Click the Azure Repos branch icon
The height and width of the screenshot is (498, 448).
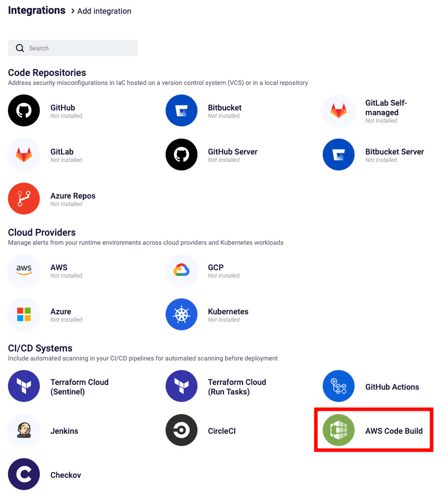click(x=24, y=199)
